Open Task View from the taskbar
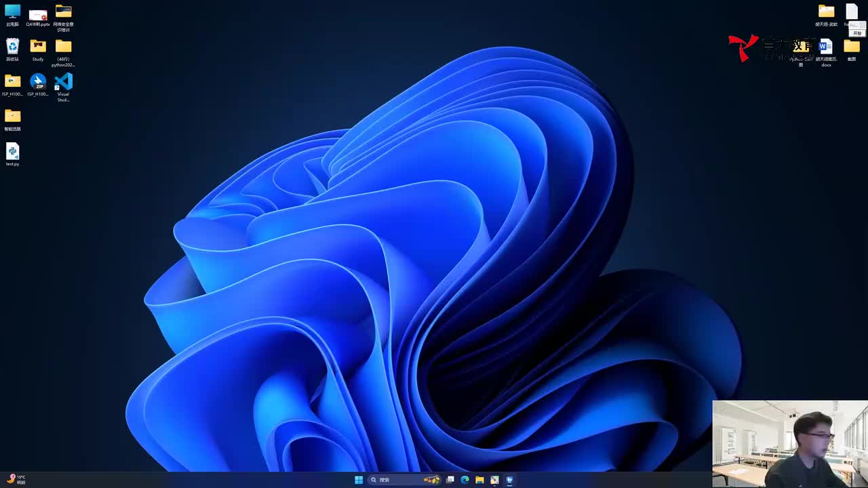868x488 pixels. click(x=450, y=480)
